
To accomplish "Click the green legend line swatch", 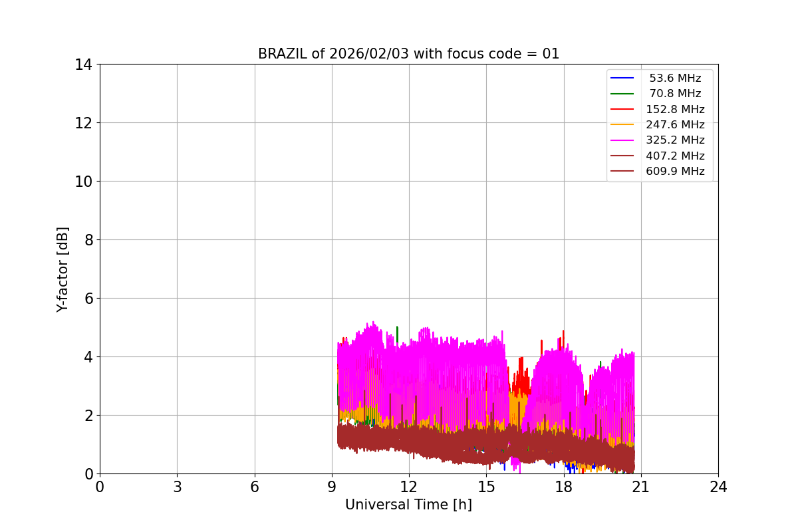I will pos(622,94).
